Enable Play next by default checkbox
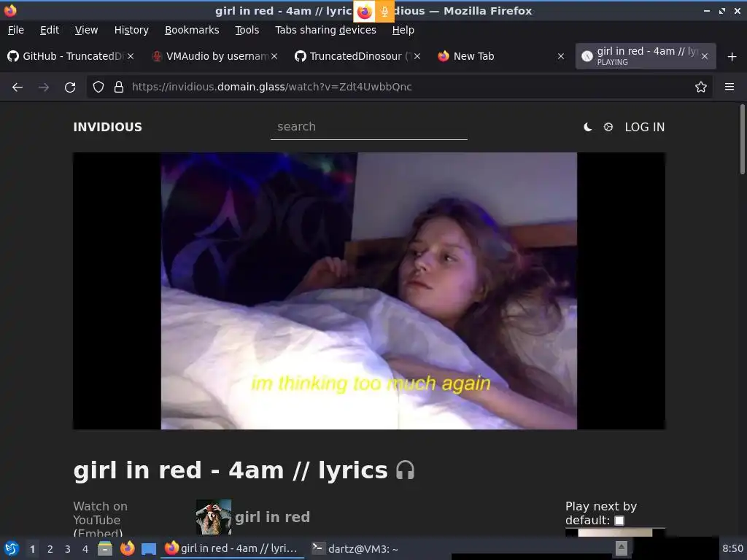 [x=619, y=521]
